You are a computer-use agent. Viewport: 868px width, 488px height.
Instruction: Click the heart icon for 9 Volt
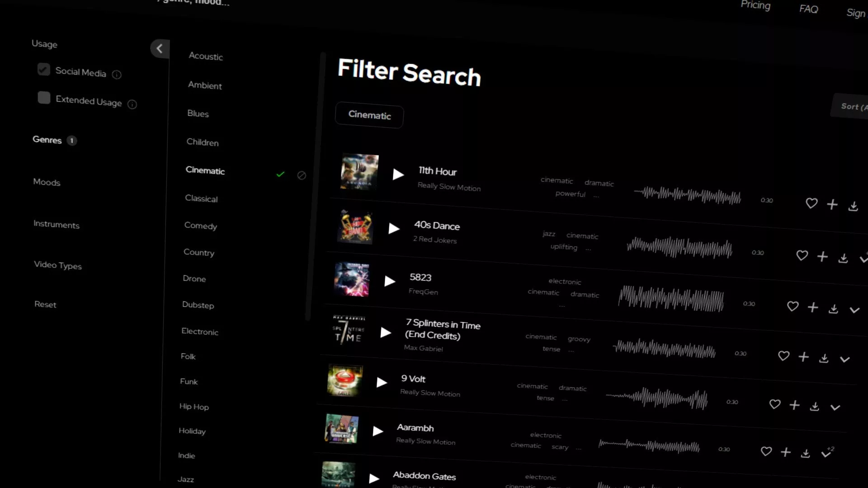(775, 404)
